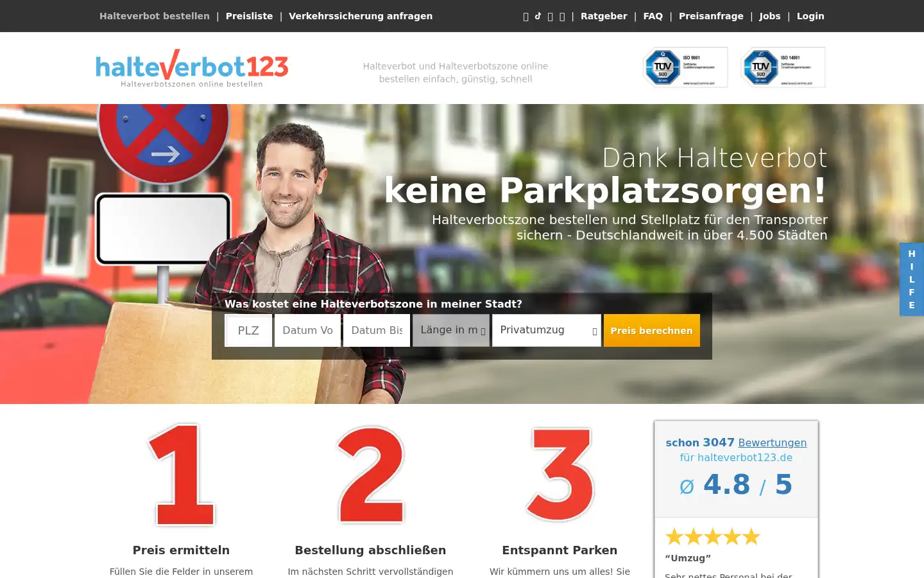Click the "Umzug" review title

(x=688, y=558)
